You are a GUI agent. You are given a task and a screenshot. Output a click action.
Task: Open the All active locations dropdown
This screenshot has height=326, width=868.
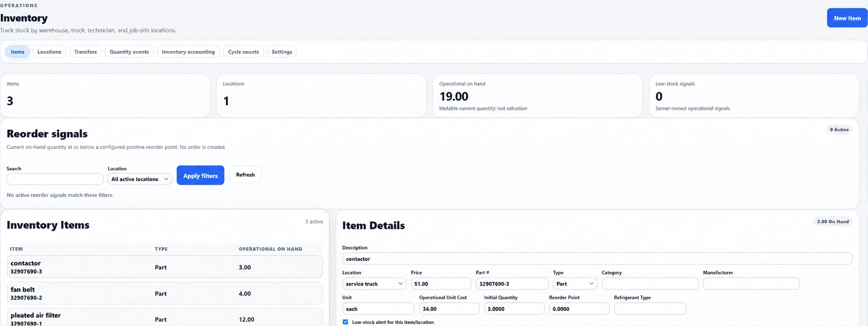coord(140,179)
